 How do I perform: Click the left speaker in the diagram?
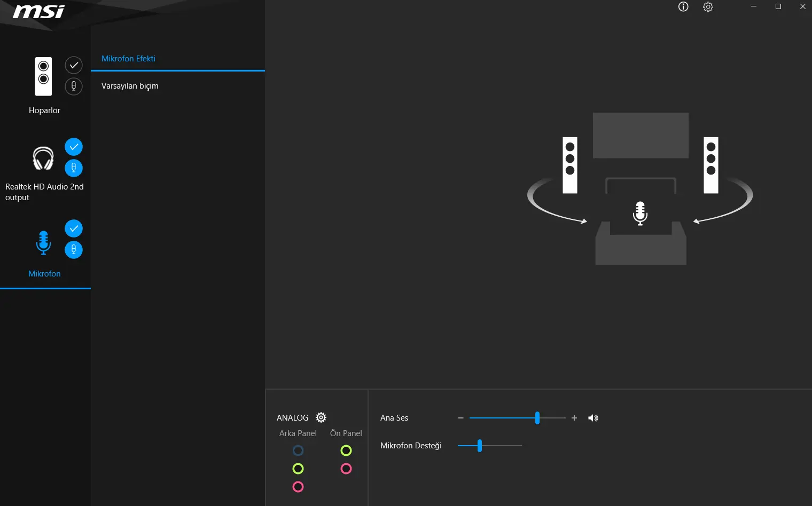570,165
